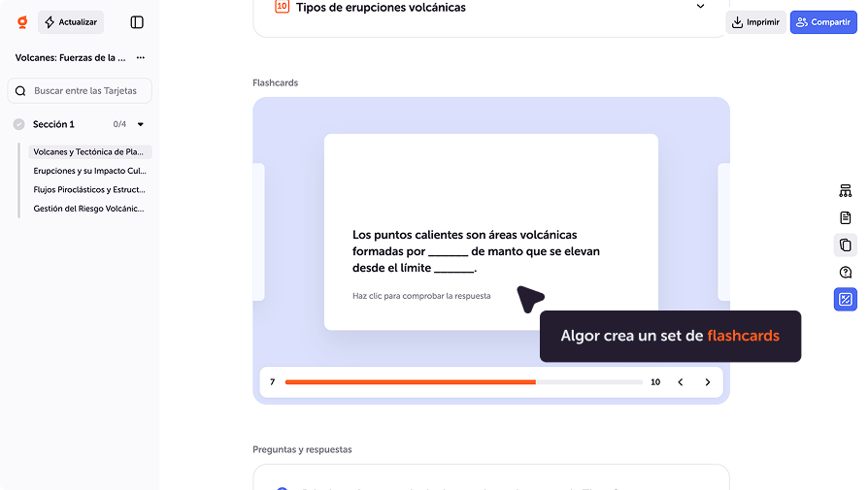Select Volcanes y Tectónica de Pla... item
This screenshot has height=490, width=868.
tap(89, 151)
